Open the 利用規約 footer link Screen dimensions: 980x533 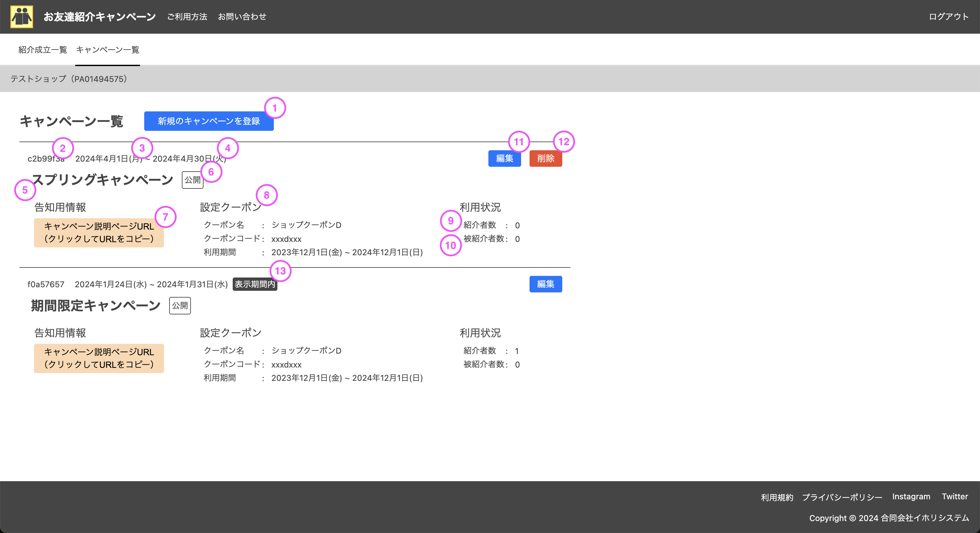[776, 497]
